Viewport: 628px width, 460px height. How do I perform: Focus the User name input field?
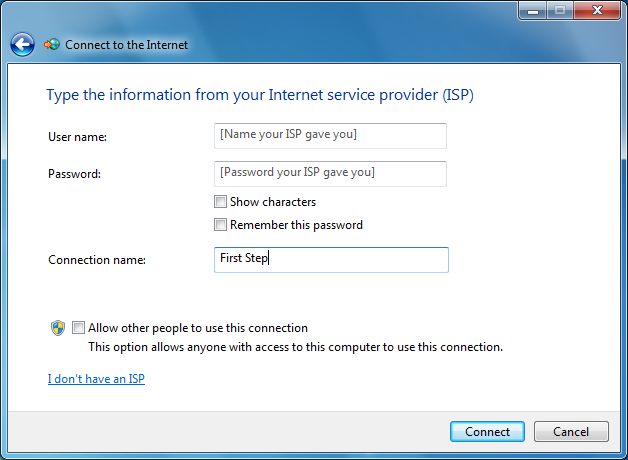coord(330,135)
